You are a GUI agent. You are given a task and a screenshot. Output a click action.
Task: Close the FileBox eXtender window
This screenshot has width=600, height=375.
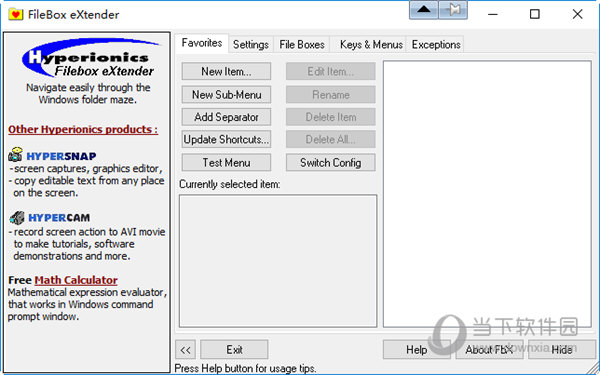pyautogui.click(x=577, y=15)
